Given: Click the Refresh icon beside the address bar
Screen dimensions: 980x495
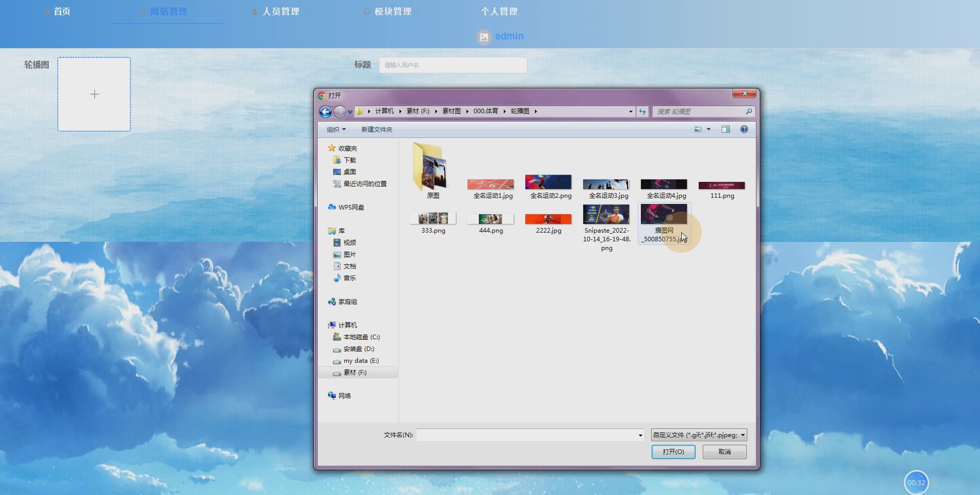Looking at the screenshot, I should [x=642, y=111].
